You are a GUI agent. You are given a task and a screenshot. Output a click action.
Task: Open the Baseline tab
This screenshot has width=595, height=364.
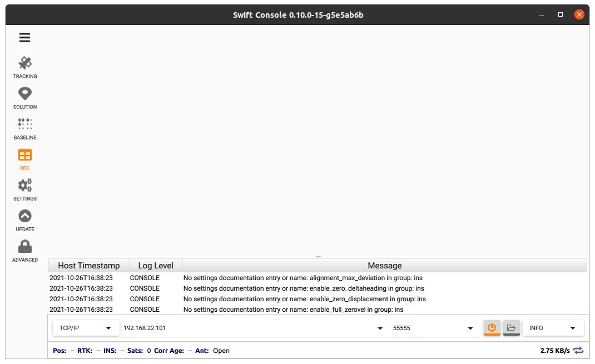pos(24,129)
